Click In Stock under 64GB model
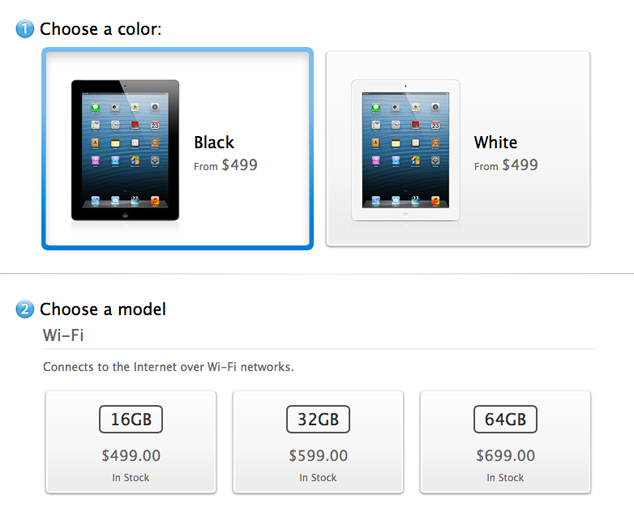This screenshot has height=512, width=634. tap(505, 478)
